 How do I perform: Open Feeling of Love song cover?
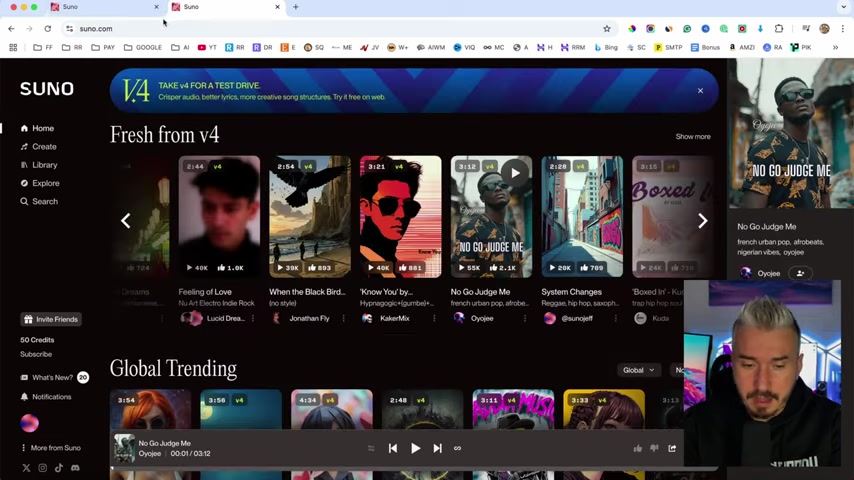click(x=219, y=217)
